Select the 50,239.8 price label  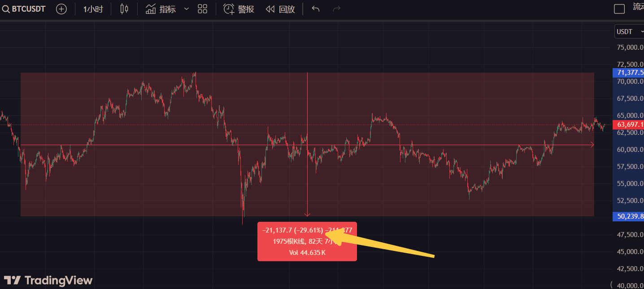click(x=628, y=217)
